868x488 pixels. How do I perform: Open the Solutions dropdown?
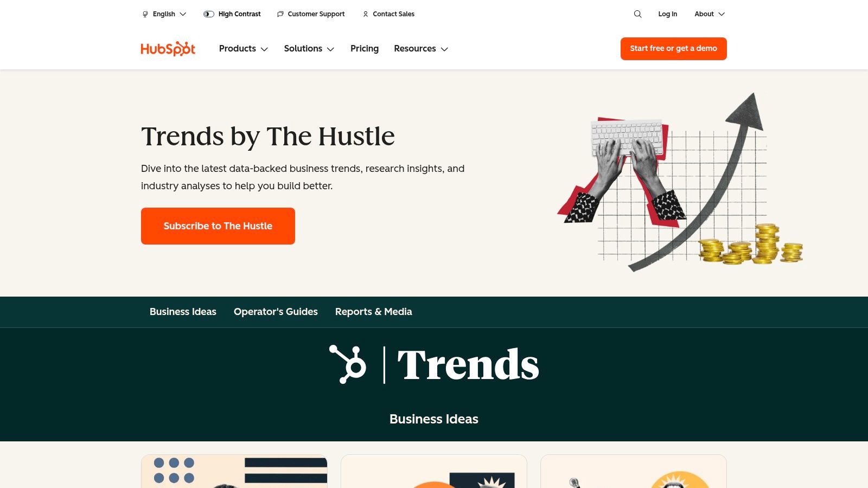coord(309,49)
